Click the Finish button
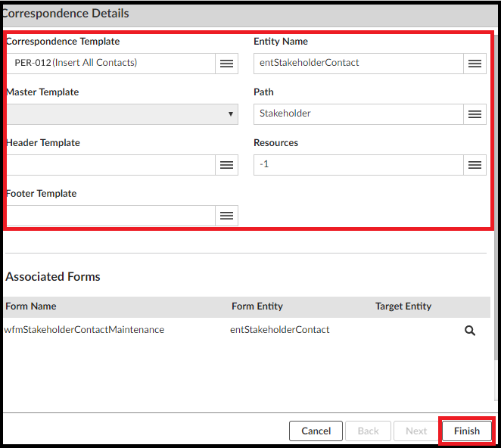Viewport: 501px width, 448px height. (466, 431)
